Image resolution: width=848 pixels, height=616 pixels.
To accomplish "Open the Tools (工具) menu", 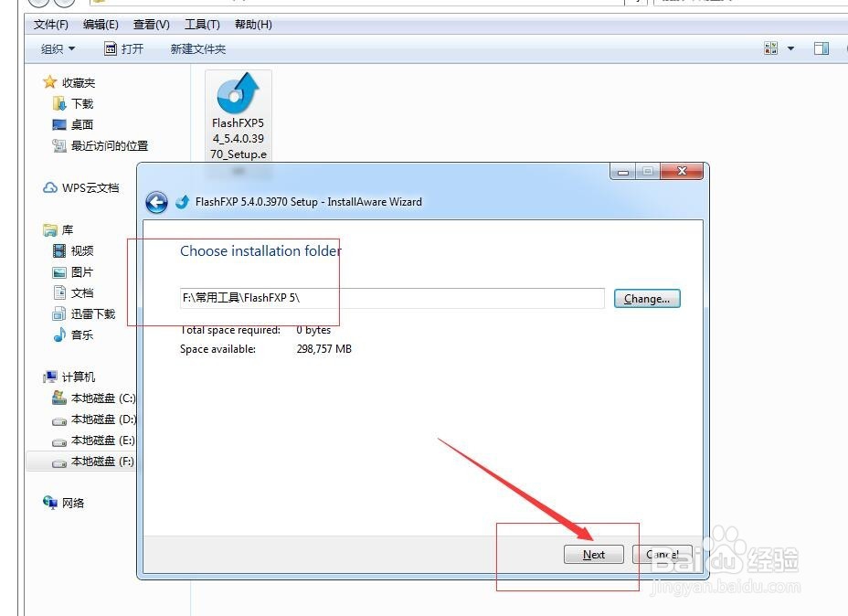I will (x=202, y=25).
